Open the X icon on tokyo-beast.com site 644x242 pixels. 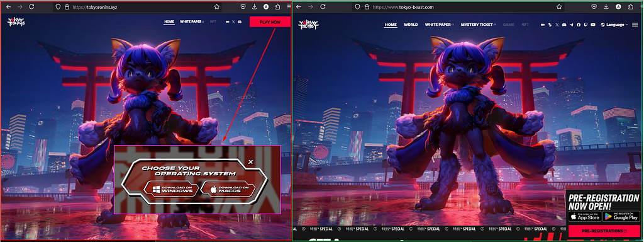557,25
